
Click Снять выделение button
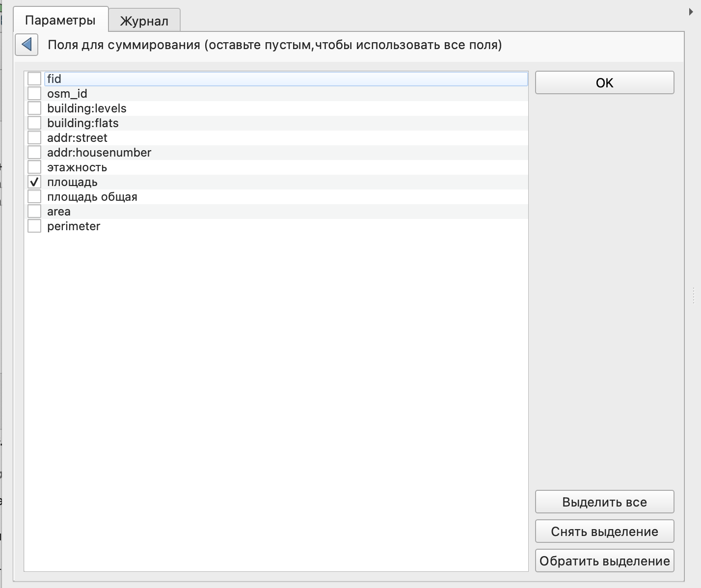[604, 532]
